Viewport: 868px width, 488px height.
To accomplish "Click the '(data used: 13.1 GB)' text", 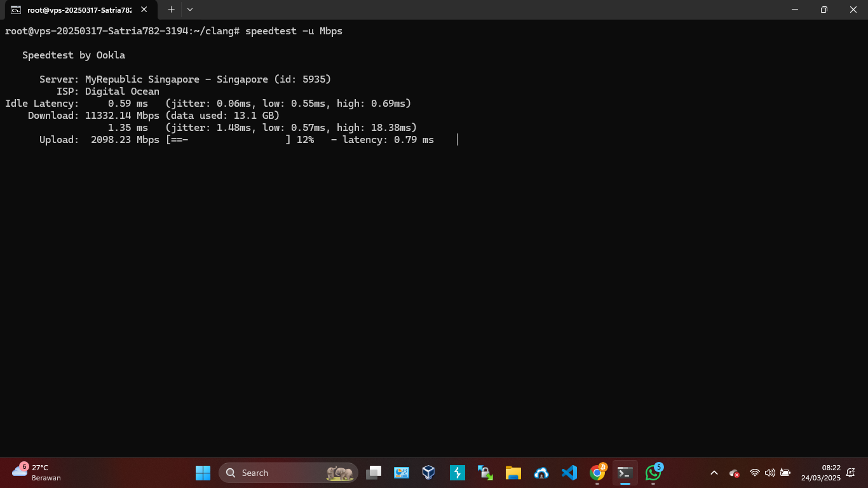I will pos(222,116).
